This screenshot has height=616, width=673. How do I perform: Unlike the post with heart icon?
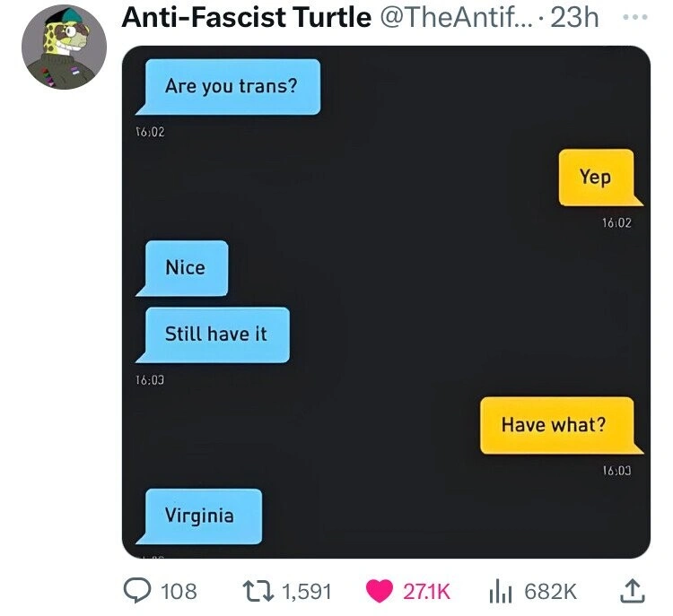pyautogui.click(x=380, y=591)
